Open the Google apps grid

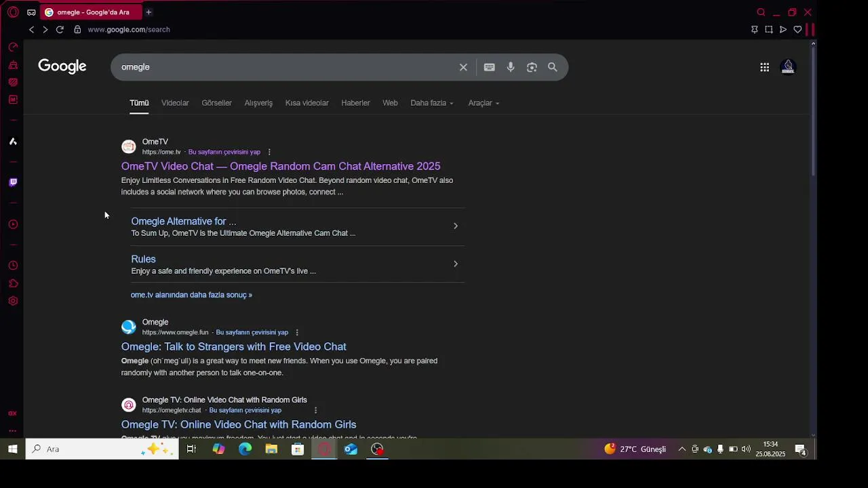[x=764, y=67]
